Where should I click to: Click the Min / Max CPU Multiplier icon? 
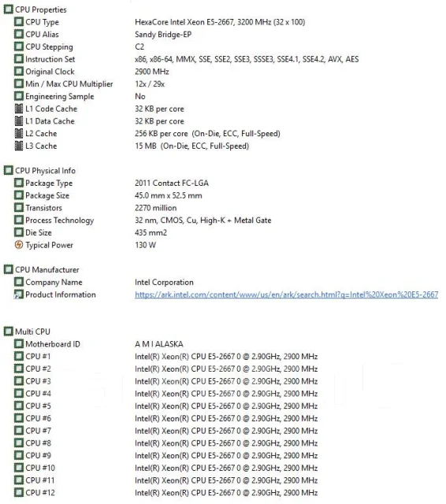tap(19, 84)
